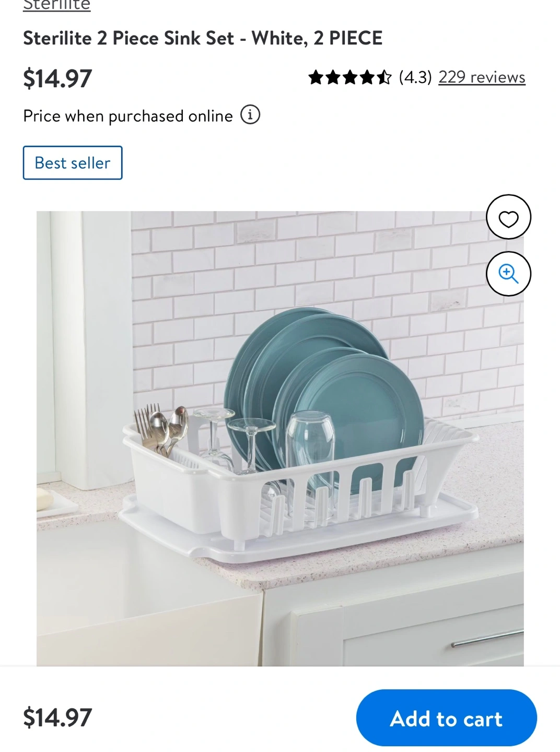Viewport: 560px width, 752px height.
Task: Click the first filled rating star
Action: (x=316, y=77)
